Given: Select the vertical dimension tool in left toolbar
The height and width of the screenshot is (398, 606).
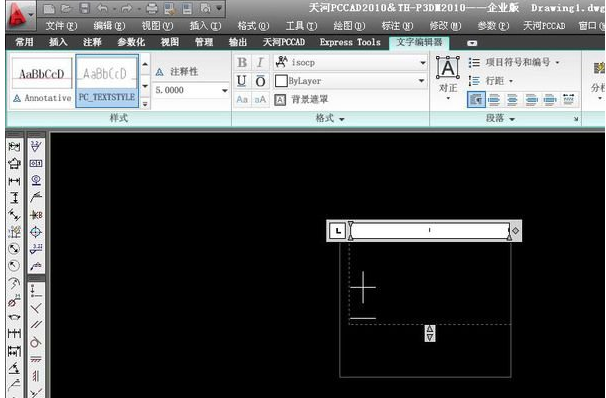Looking at the screenshot, I should point(14,198).
